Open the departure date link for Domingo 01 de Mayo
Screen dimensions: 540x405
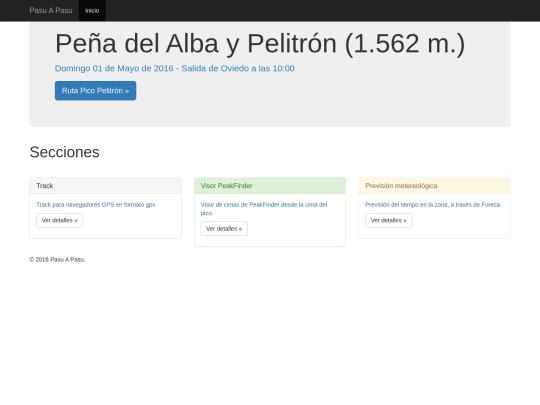click(175, 68)
